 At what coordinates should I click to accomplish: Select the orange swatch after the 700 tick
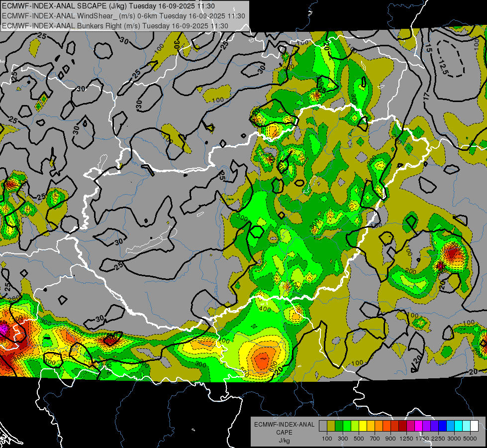coord(379,426)
